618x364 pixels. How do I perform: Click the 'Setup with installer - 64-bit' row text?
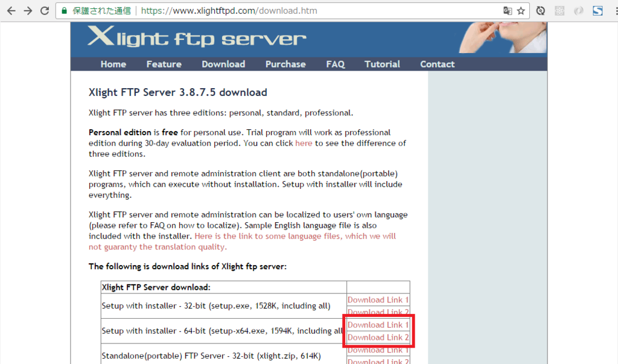223,331
